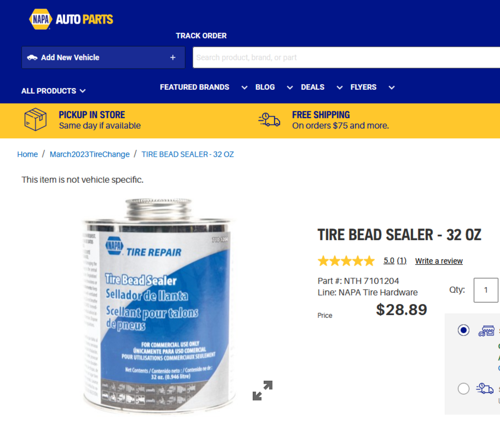Click the NAPA Auto Parts logo
This screenshot has width=500, height=448.
71,19
